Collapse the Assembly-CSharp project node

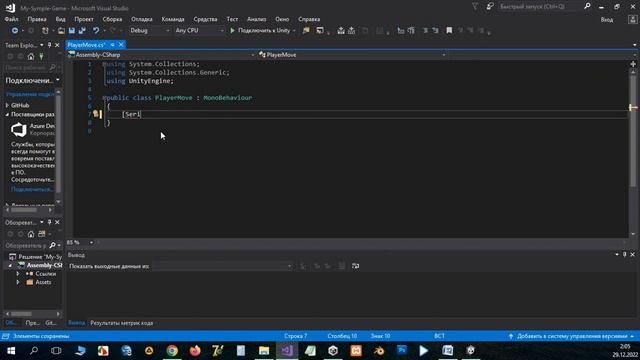[x=10, y=265]
